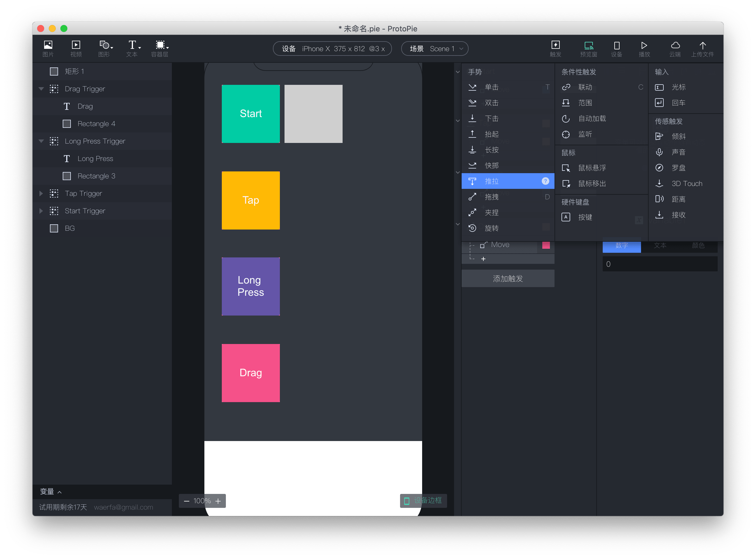756x559 pixels.
Task: Select the BG layer
Action: (102, 228)
